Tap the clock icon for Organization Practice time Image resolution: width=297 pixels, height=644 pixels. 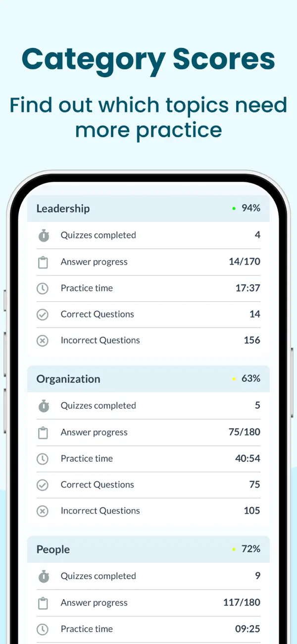(43, 459)
